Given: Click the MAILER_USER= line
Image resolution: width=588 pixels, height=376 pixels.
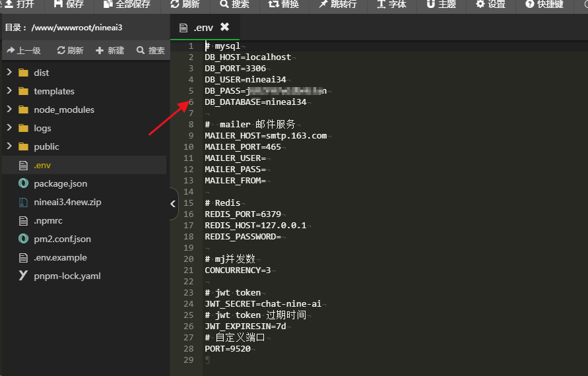Looking at the screenshot, I should click(235, 158).
